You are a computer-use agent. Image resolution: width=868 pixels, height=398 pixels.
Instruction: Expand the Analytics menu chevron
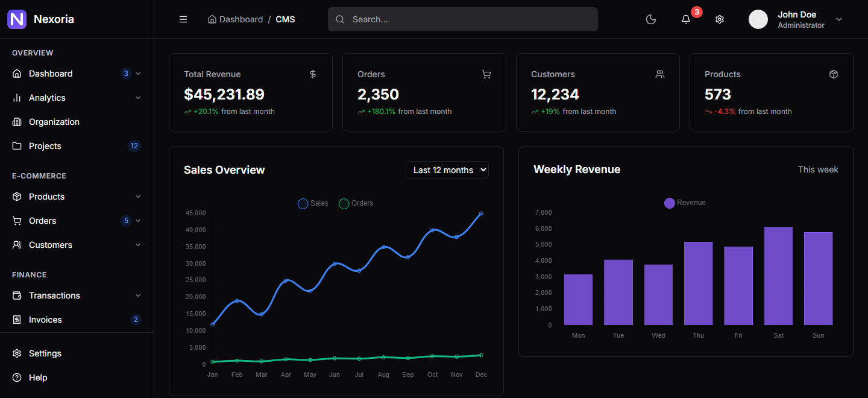pyautogui.click(x=138, y=98)
